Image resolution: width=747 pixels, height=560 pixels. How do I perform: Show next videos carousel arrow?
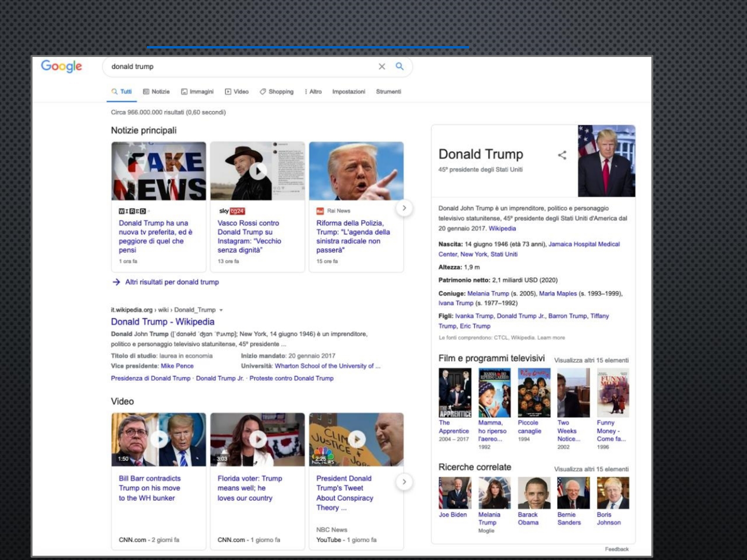coord(404,482)
